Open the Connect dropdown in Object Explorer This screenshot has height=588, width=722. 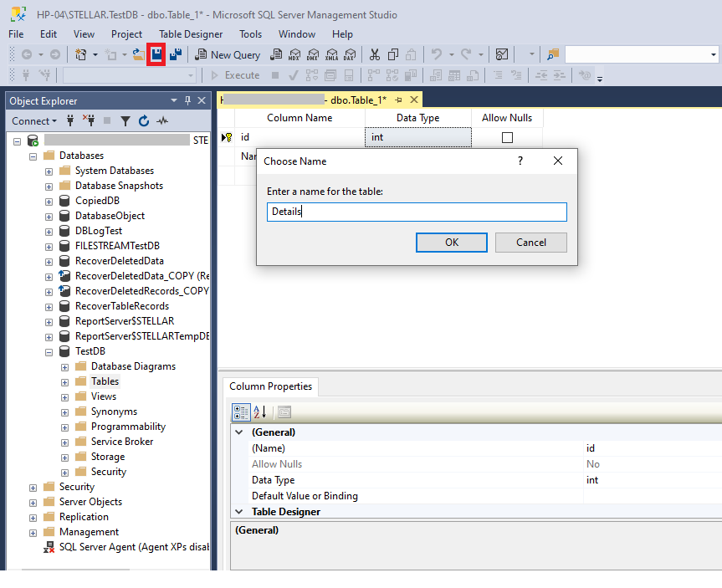pyautogui.click(x=34, y=121)
